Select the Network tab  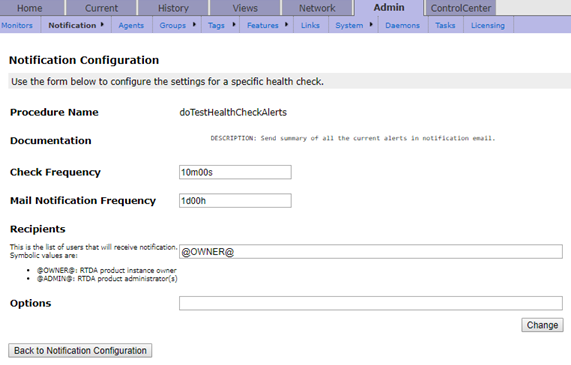click(317, 8)
